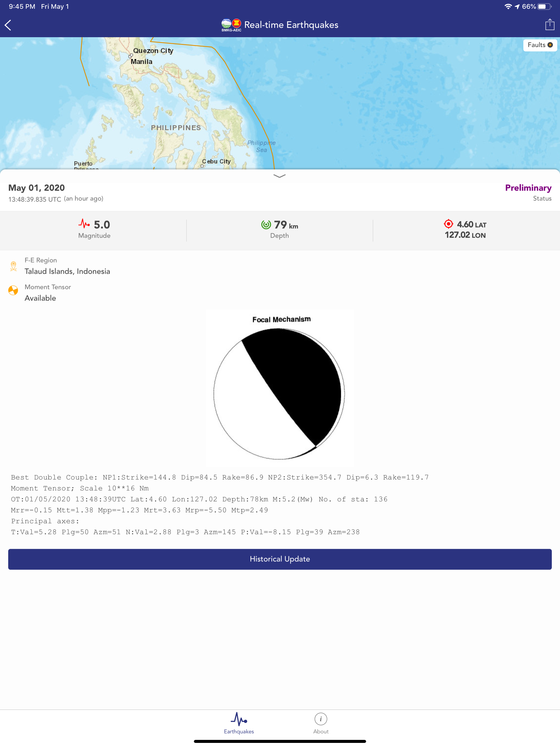Tap the 79 km depth value

(x=286, y=224)
